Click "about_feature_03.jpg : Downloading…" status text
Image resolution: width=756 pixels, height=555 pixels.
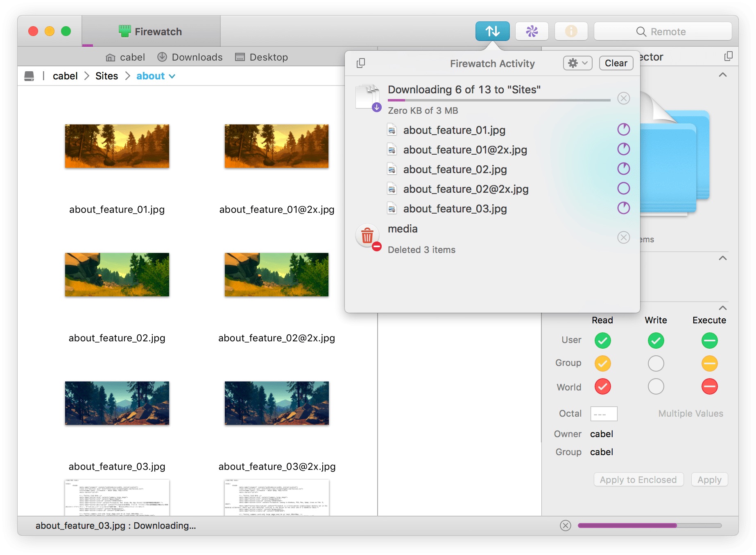(115, 526)
